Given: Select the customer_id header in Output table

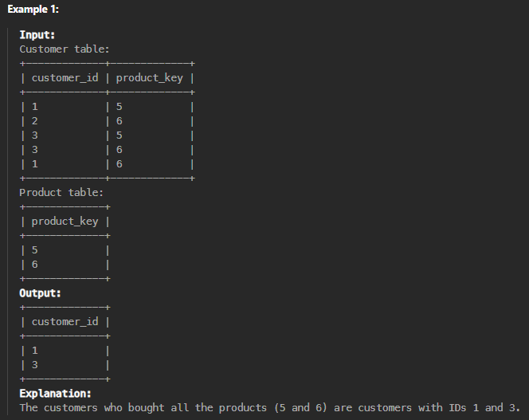Looking at the screenshot, I should (65, 322).
